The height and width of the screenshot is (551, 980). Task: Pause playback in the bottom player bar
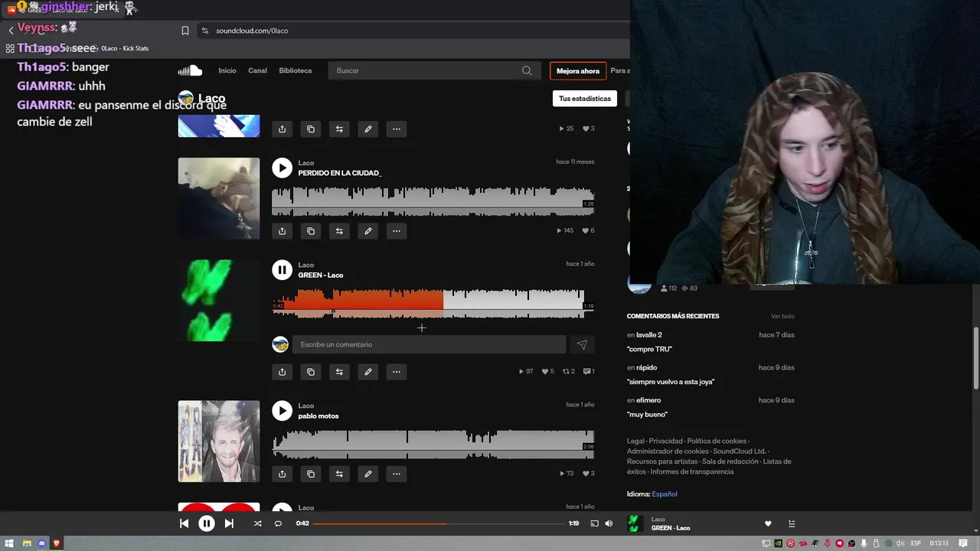207,523
